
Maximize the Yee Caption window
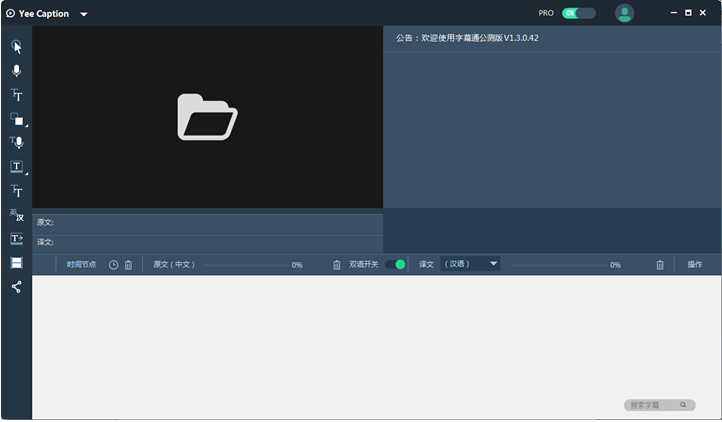[x=688, y=13]
